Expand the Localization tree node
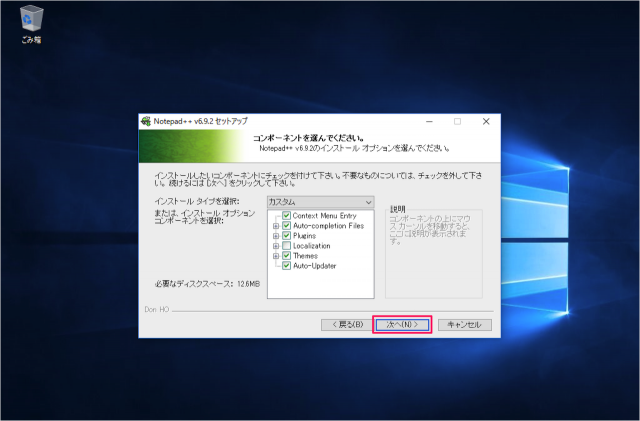This screenshot has width=640, height=421. click(x=276, y=246)
